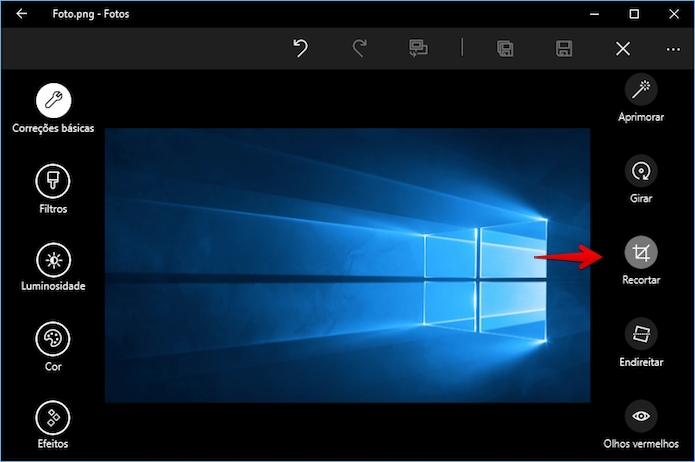Viewport: 695px width, 462px height.
Task: Choose the Endireitar straighten tool
Action: [641, 334]
